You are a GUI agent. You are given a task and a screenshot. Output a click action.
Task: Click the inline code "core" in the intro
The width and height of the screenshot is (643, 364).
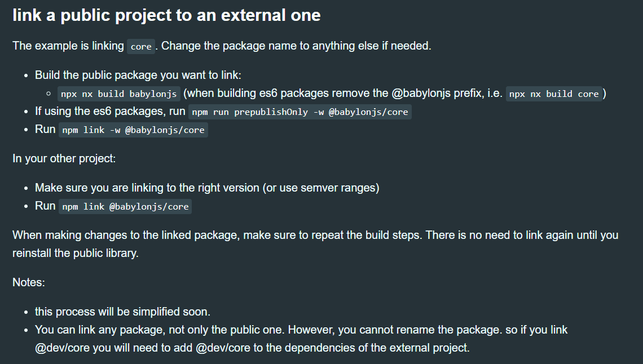coord(141,47)
